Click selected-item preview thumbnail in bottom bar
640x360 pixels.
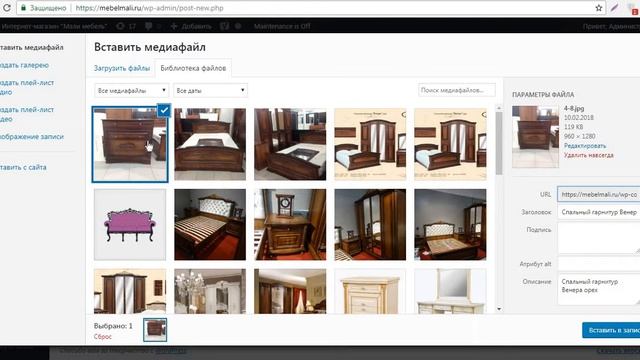[x=155, y=330]
